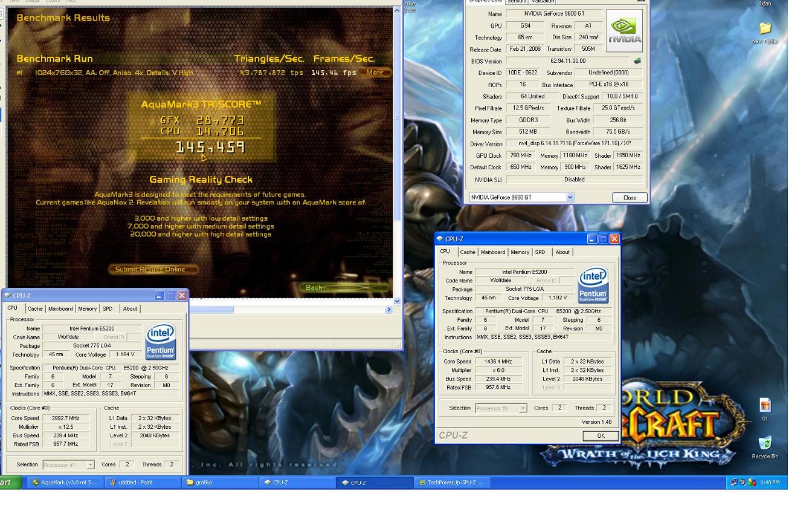This screenshot has height=508, width=812.
Task: Switch to Validation tab in GPU-Z
Action: coord(543,2)
